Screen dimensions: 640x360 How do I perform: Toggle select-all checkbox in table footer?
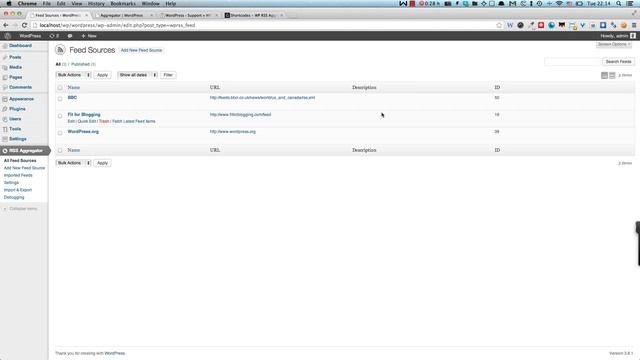pos(60,150)
